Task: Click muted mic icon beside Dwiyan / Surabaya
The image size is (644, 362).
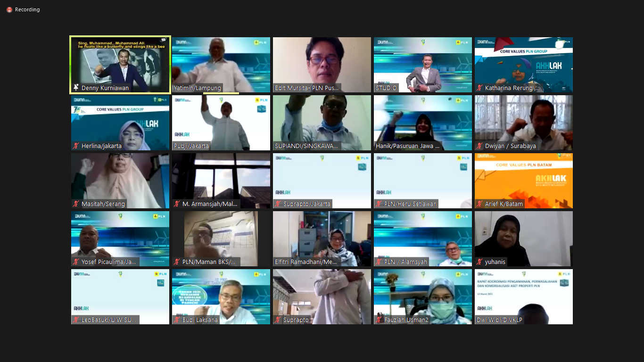Action: (480, 146)
